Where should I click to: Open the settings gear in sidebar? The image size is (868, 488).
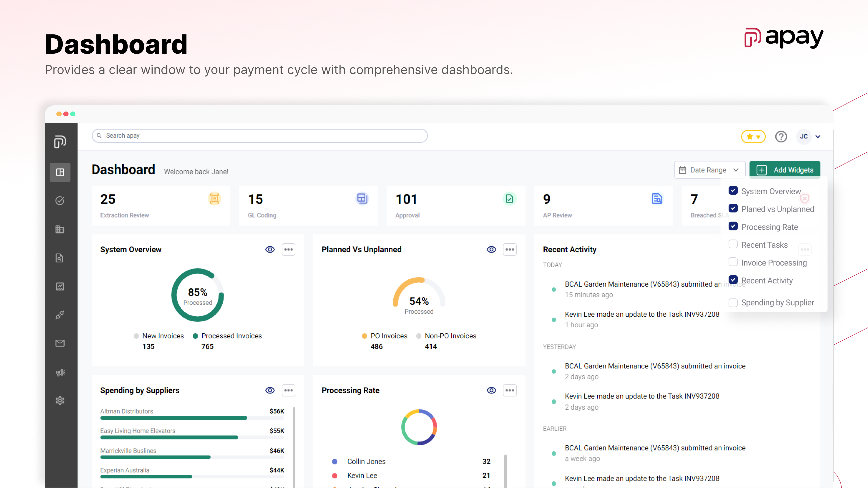[x=60, y=400]
